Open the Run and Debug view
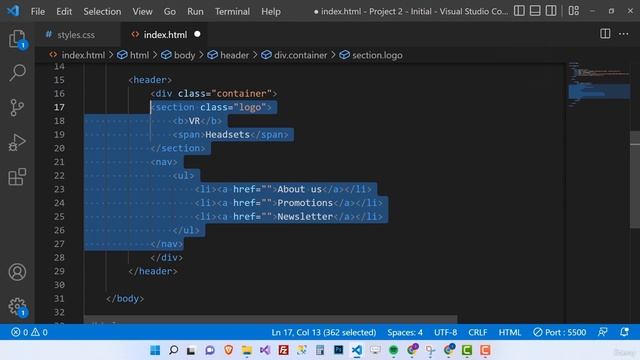The image size is (640, 360). (17, 142)
